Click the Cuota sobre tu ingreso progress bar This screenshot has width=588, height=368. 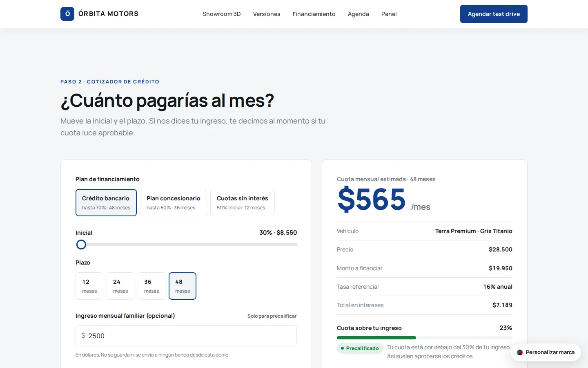(x=425, y=338)
